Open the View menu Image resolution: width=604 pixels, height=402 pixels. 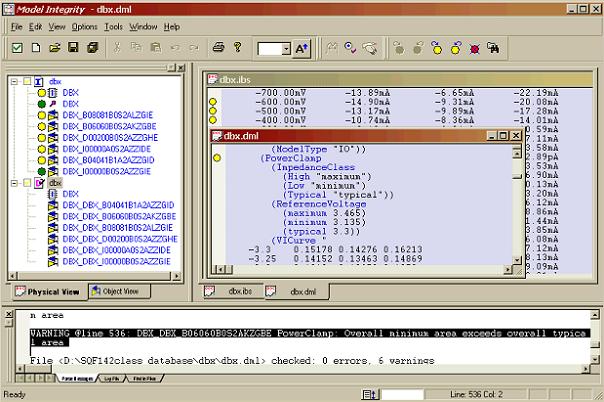point(57,27)
